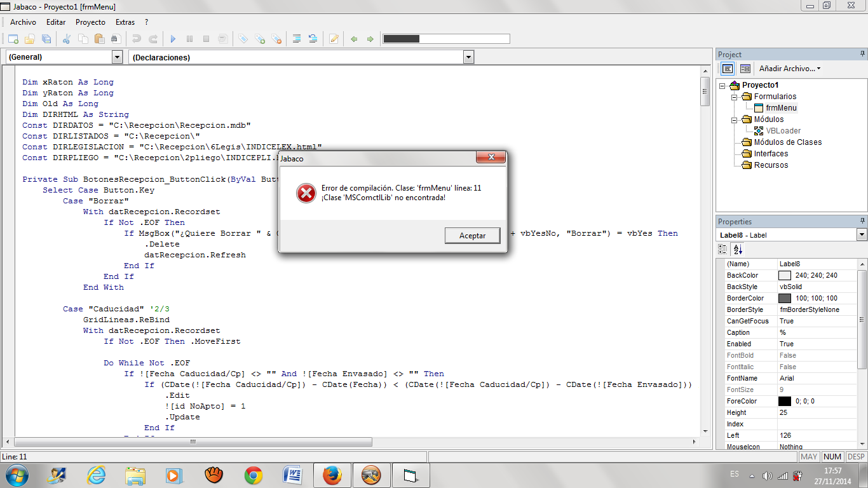The image size is (868, 488).
Task: Click the ForeColor black swatch
Action: [785, 401]
